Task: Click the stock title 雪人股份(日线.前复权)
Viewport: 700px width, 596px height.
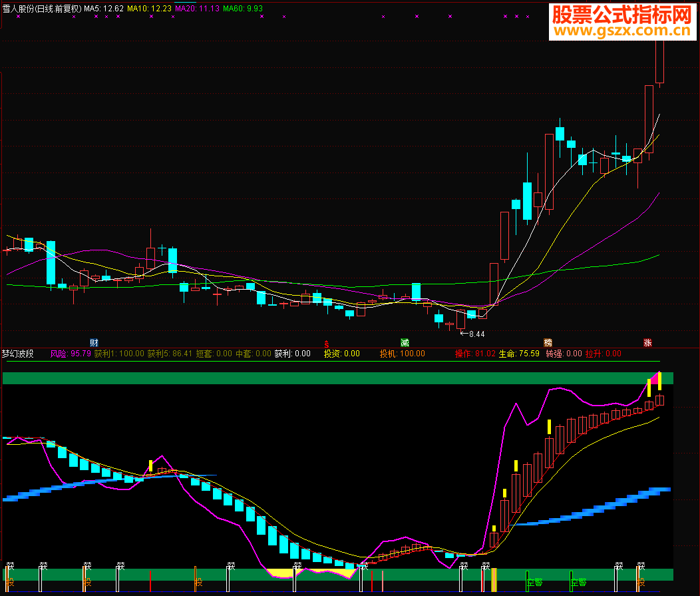Action: tap(43, 9)
